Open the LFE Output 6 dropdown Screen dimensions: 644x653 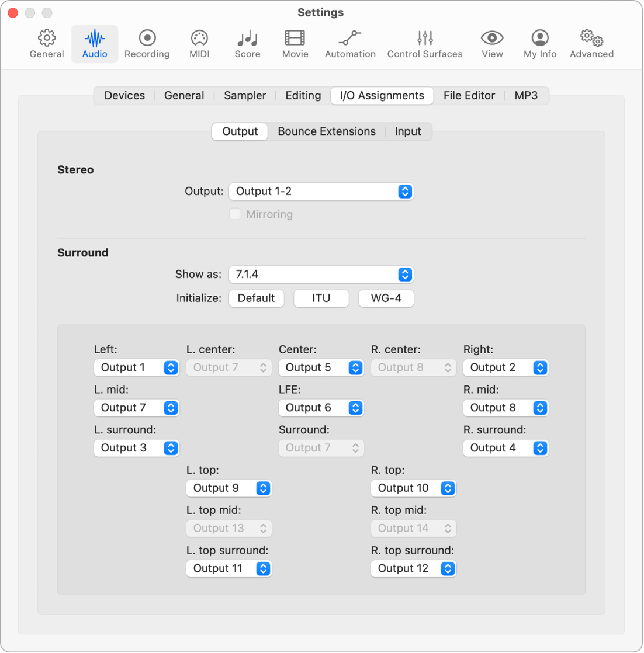(321, 408)
